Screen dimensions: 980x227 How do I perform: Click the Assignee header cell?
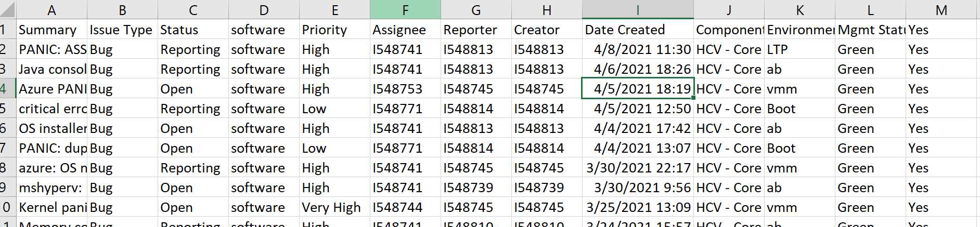[405, 30]
